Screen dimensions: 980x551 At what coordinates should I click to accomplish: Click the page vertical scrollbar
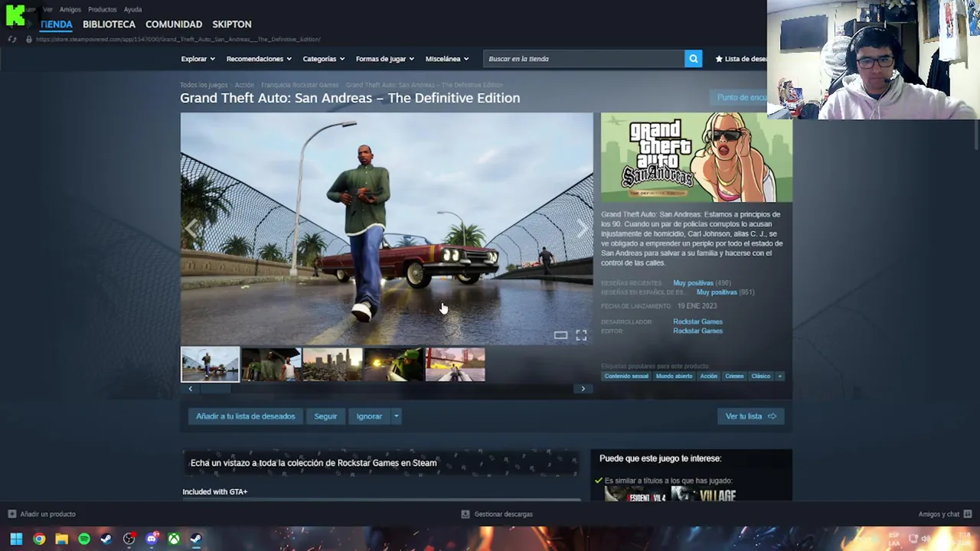pyautogui.click(x=976, y=134)
